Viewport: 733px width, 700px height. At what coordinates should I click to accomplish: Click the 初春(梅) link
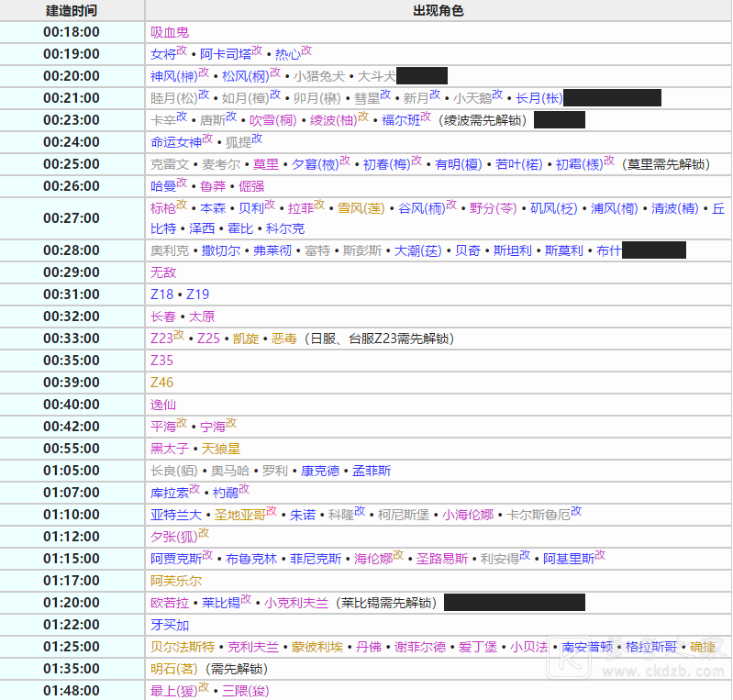387,164
